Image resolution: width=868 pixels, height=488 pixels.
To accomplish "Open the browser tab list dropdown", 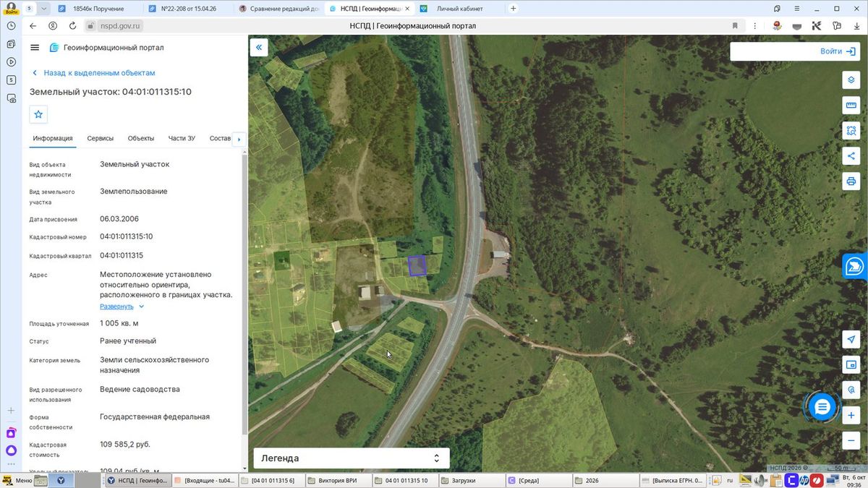I will tap(44, 9).
